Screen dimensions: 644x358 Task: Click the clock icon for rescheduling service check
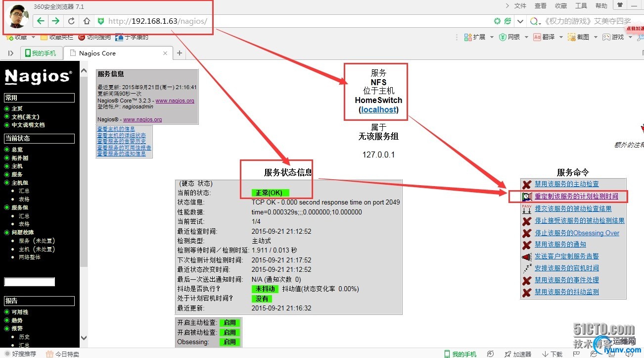click(527, 197)
